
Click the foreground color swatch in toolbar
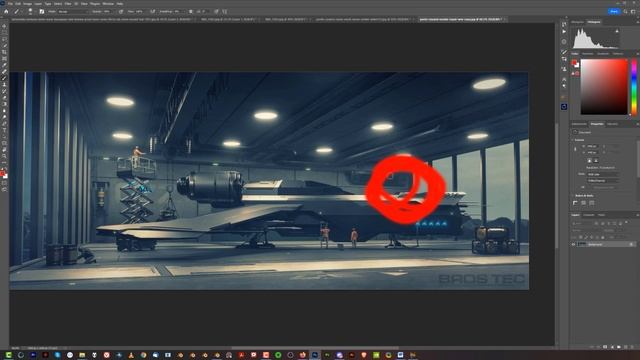(3, 173)
